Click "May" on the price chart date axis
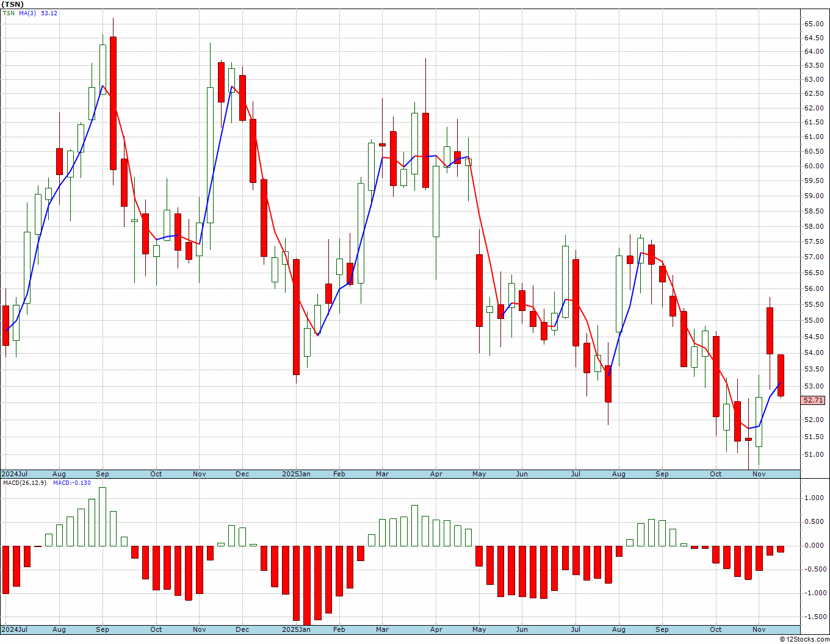The width and height of the screenshot is (830, 644). (479, 474)
